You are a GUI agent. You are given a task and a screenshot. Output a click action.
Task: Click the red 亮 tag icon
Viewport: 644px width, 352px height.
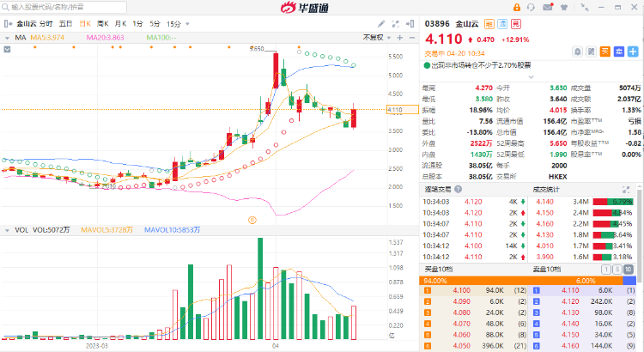tap(516, 24)
